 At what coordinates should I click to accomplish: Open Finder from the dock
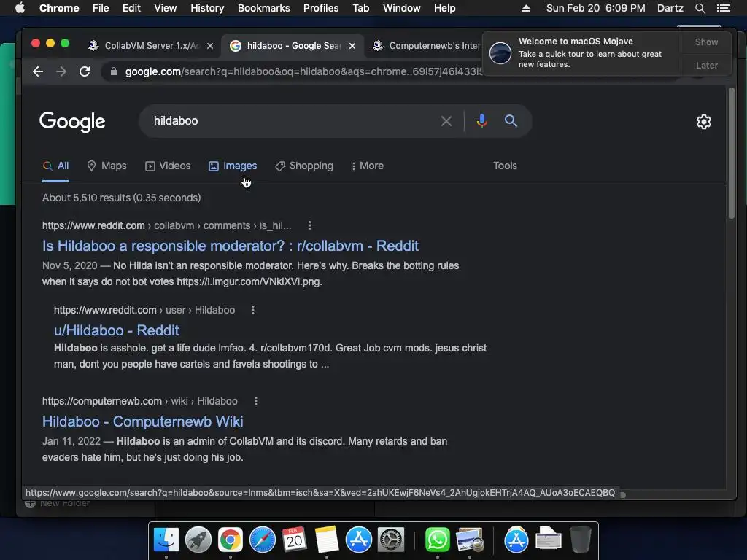[x=166, y=540]
